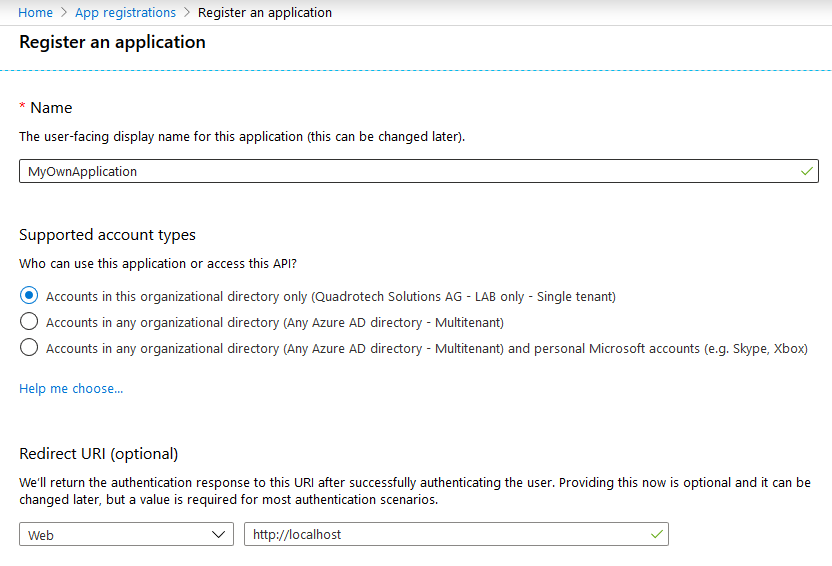Focus the MyOwnApplication name input field

419,171
